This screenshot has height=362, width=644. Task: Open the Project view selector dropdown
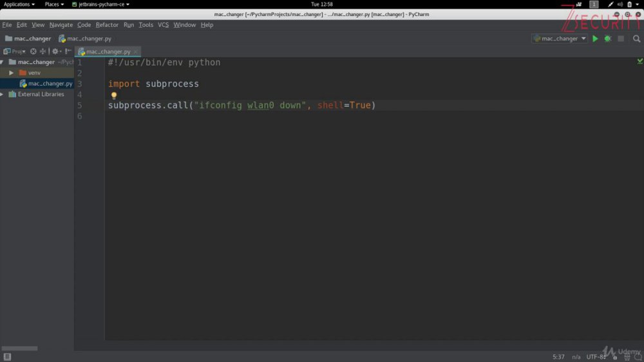tap(15, 52)
